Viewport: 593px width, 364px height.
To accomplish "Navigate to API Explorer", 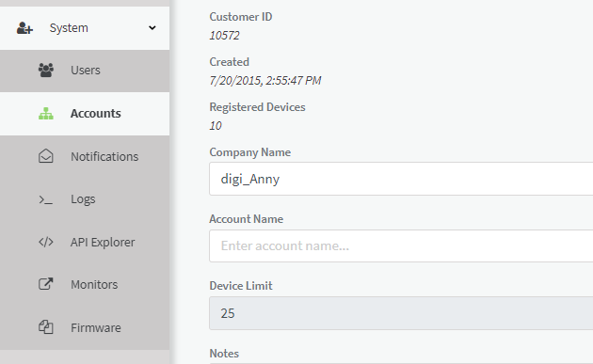I will pyautogui.click(x=85, y=242).
